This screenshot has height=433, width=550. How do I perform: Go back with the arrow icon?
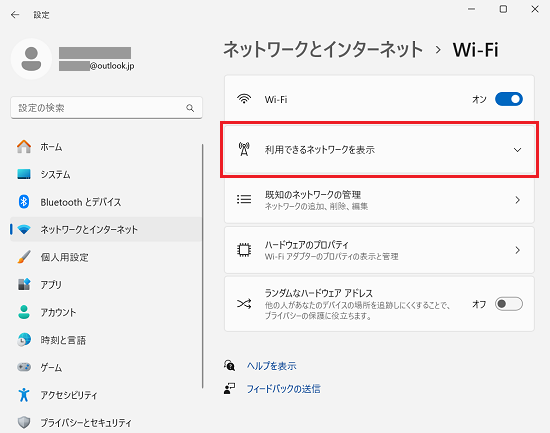pyautogui.click(x=15, y=15)
